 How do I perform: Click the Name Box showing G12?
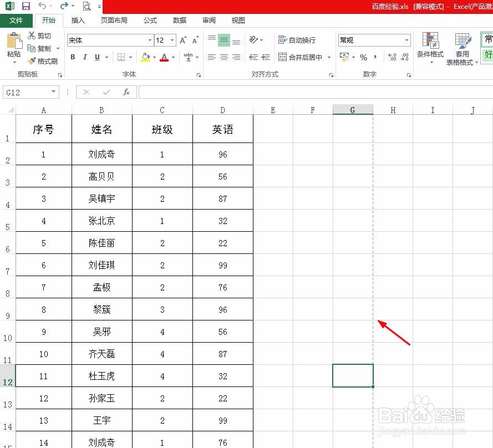click(x=26, y=92)
